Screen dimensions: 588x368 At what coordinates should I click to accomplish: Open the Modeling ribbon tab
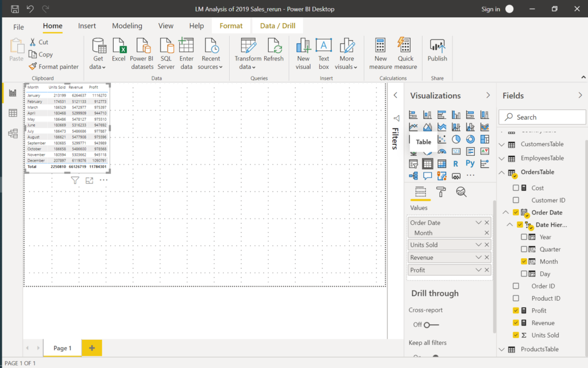click(x=127, y=26)
